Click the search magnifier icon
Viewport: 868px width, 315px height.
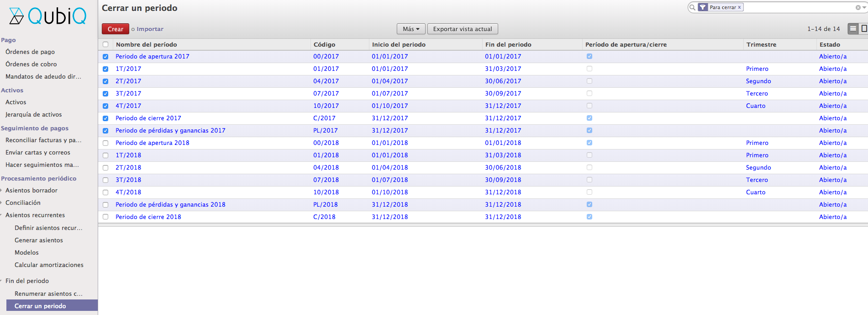point(693,7)
